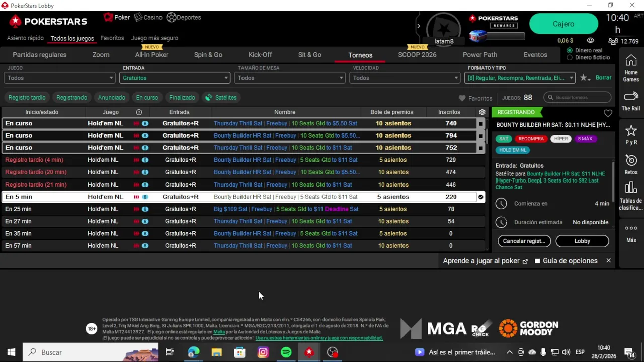Click the Poker chip icon in header
Screen dimensions: 644x362
pyautogui.click(x=108, y=17)
